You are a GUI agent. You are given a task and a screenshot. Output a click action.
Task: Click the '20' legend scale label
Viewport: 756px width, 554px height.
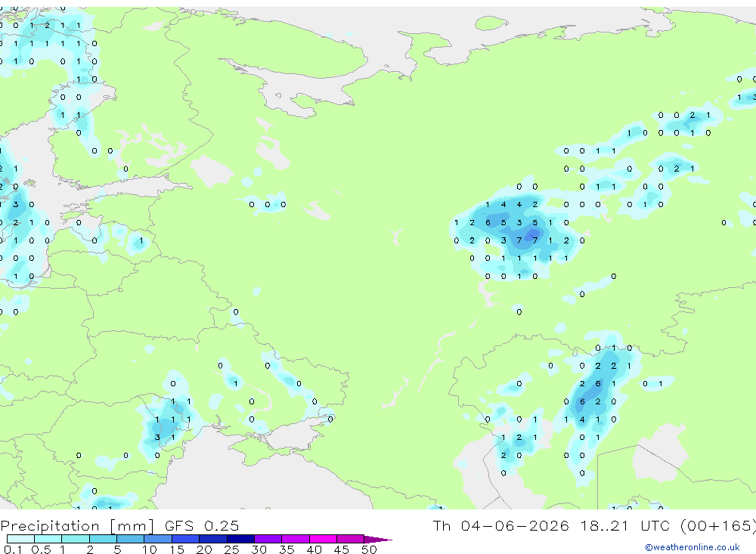click(x=204, y=549)
